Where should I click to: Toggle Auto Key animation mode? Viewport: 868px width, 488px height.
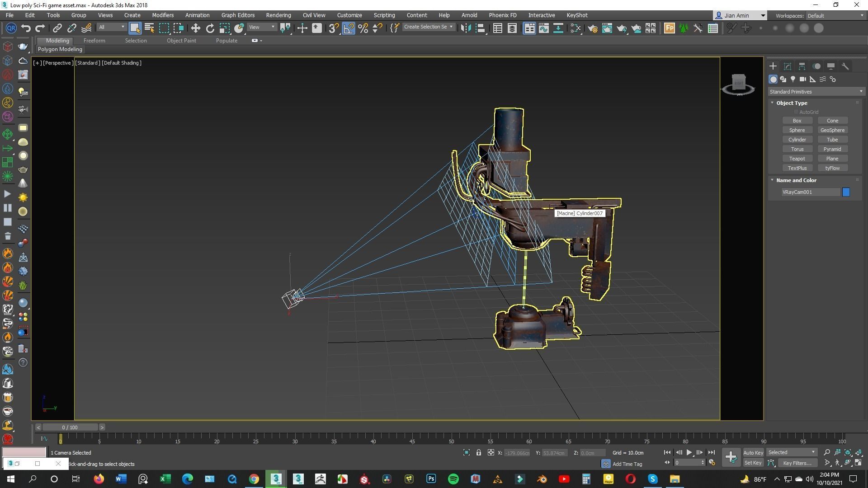(x=753, y=452)
